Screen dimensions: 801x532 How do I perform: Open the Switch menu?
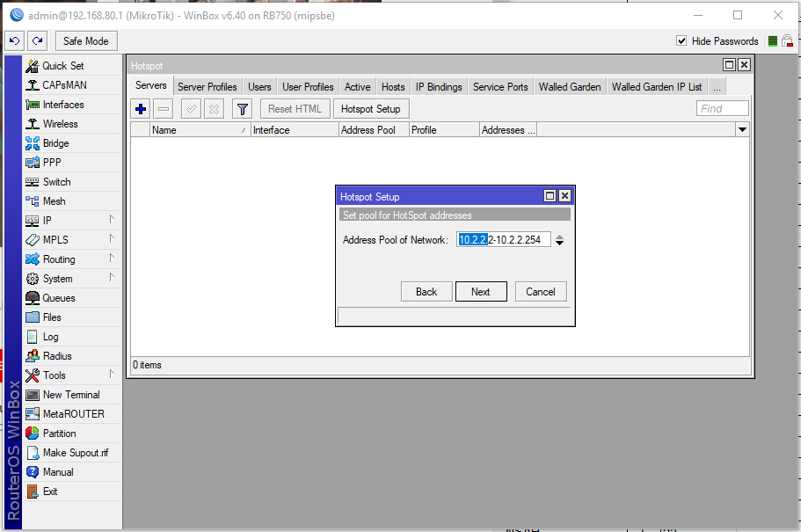(71, 182)
